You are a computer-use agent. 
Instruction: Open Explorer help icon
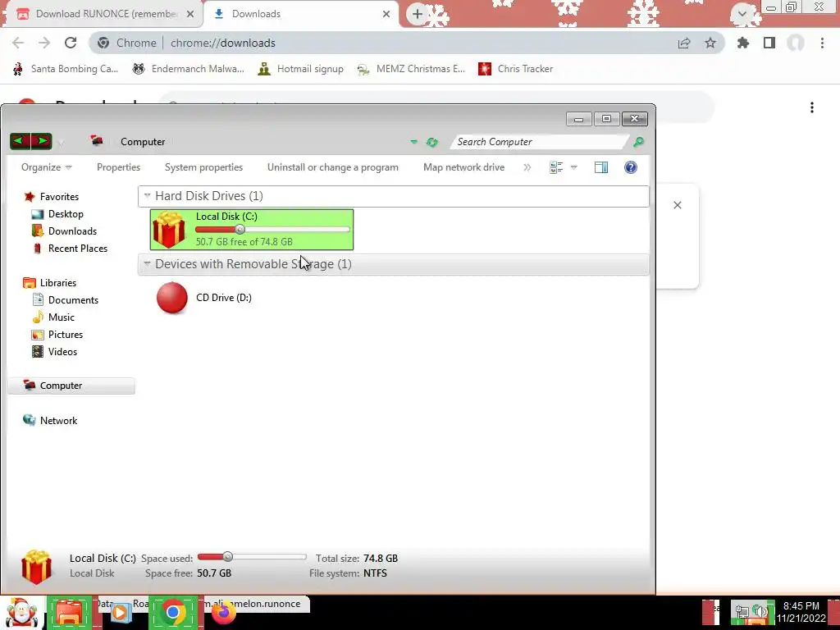pos(631,167)
